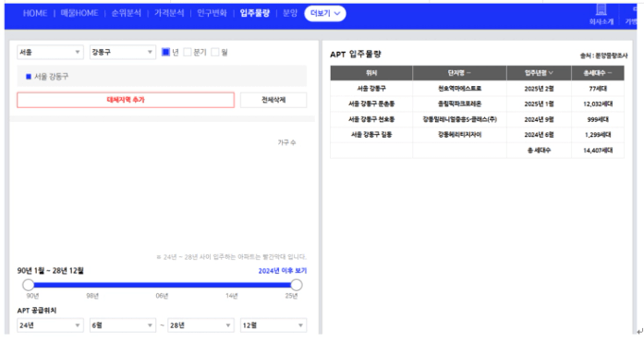Image resolution: width=644 pixels, height=343 pixels.
Task: Select the 천호역마에스트로 complex name
Action: 459,89
